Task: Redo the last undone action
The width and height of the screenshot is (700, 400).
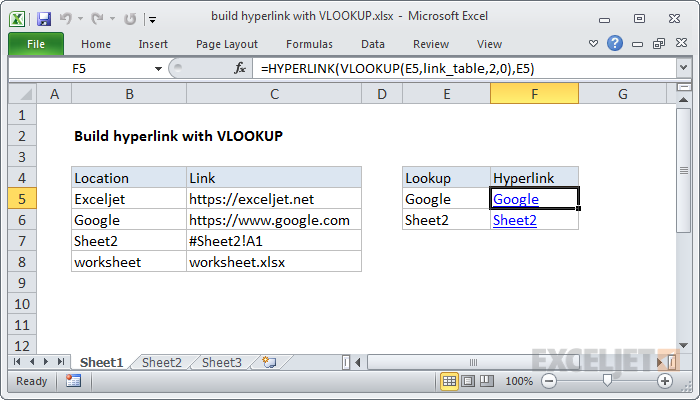Action: click(97, 19)
